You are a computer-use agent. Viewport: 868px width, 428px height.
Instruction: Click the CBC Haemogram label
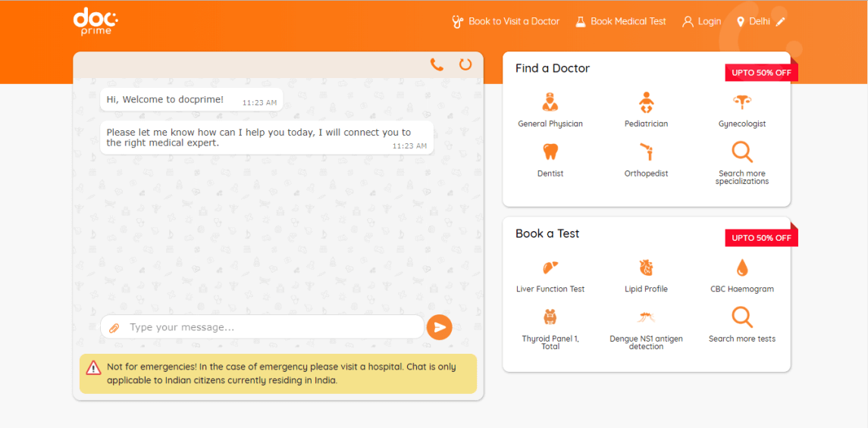[x=742, y=289]
